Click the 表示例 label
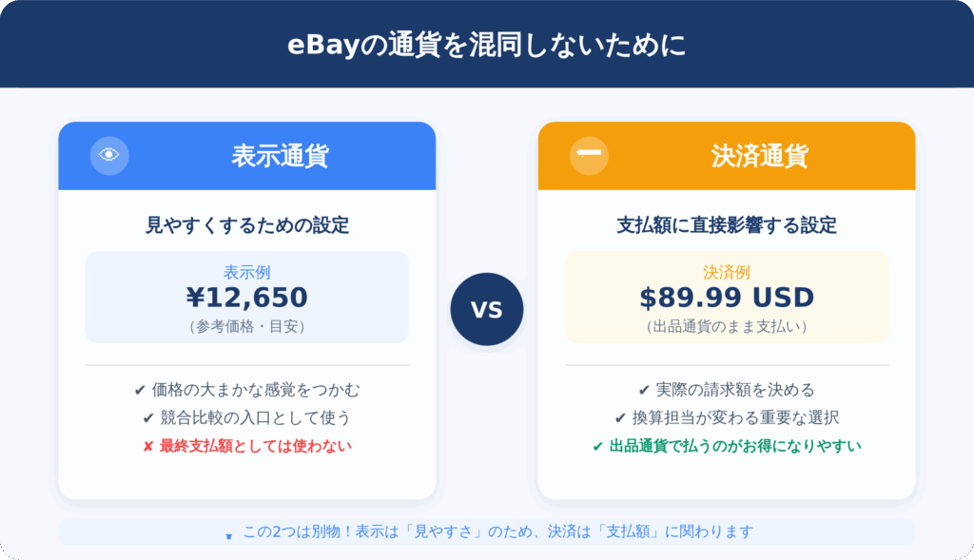Image resolution: width=974 pixels, height=560 pixels. pos(246,273)
